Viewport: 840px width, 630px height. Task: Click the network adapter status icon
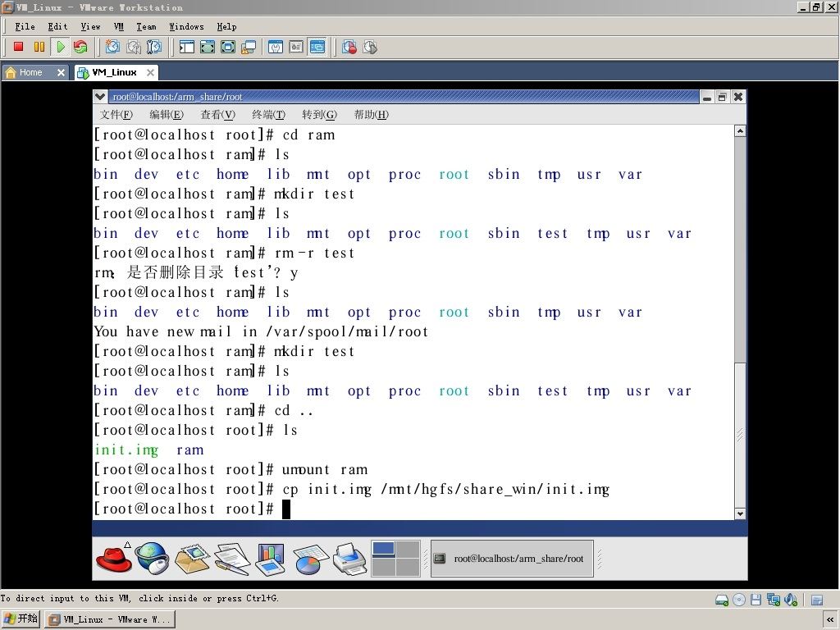(773, 600)
